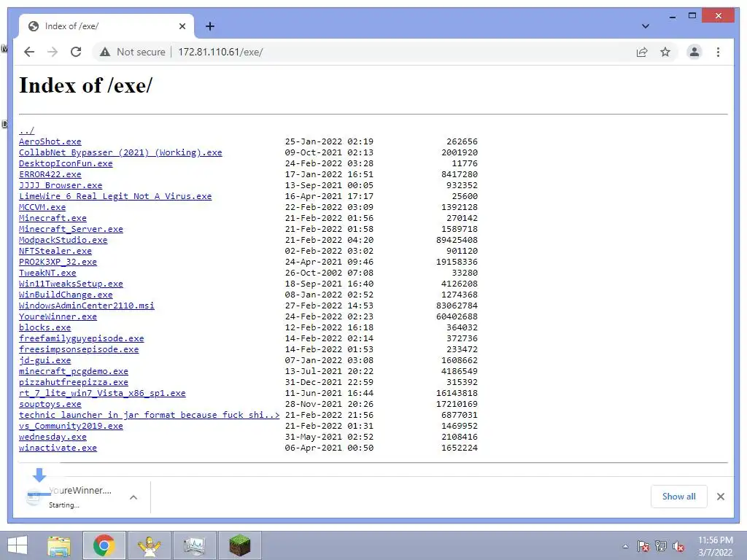Click date 26-Oct-2002 07:08 text
Screen dimensions: 747x560
[329, 273]
